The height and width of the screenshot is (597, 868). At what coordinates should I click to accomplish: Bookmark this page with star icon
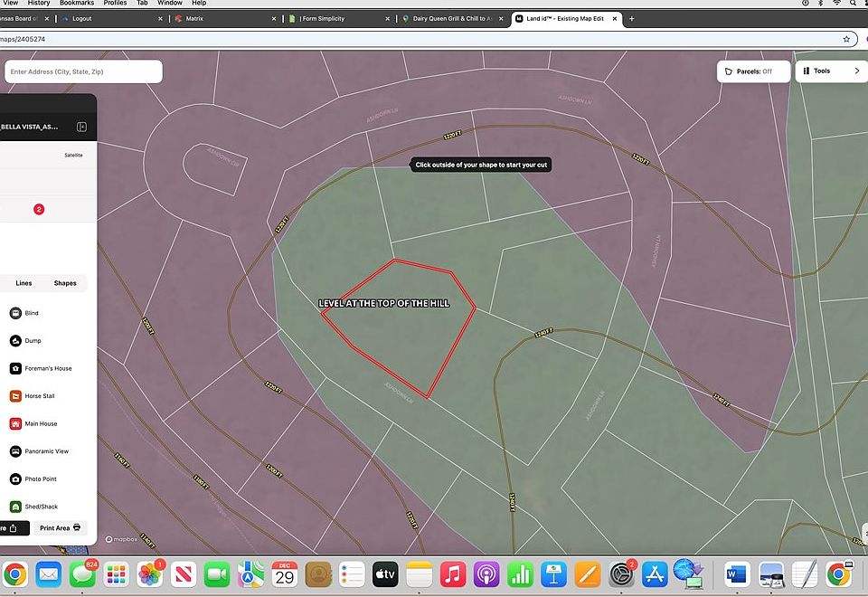(846, 39)
